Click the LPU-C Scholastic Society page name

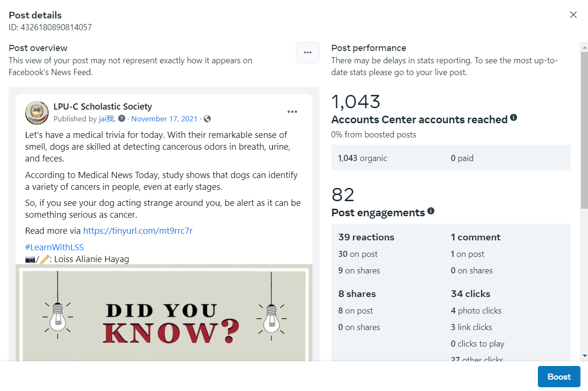coord(103,106)
